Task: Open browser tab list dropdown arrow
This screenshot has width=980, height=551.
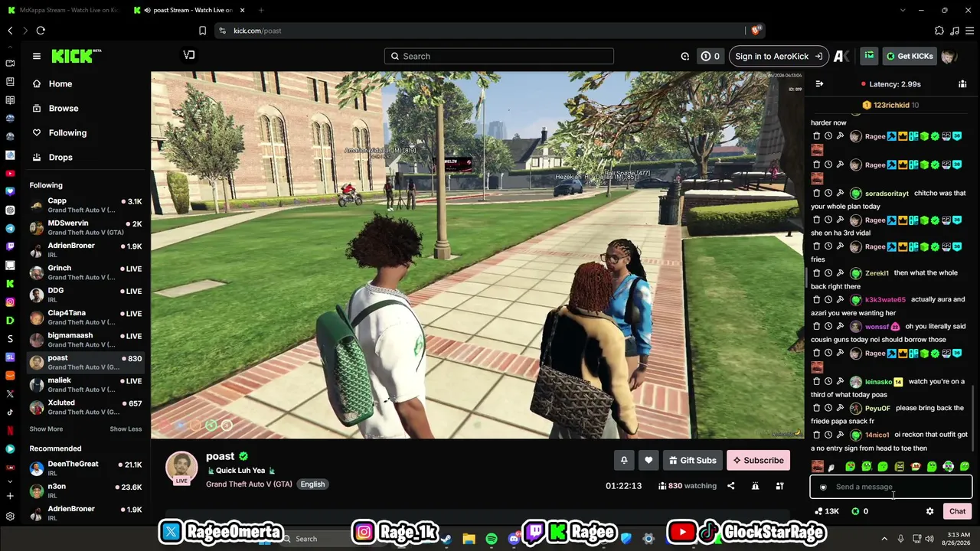Action: click(902, 10)
